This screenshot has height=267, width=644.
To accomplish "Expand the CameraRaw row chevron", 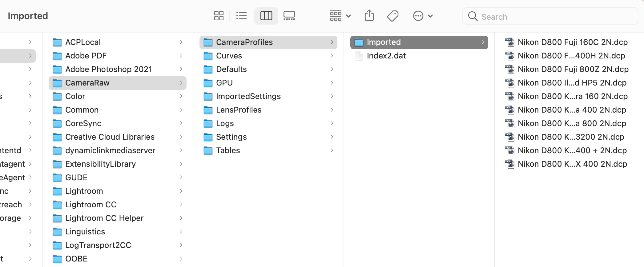I will pyautogui.click(x=181, y=83).
